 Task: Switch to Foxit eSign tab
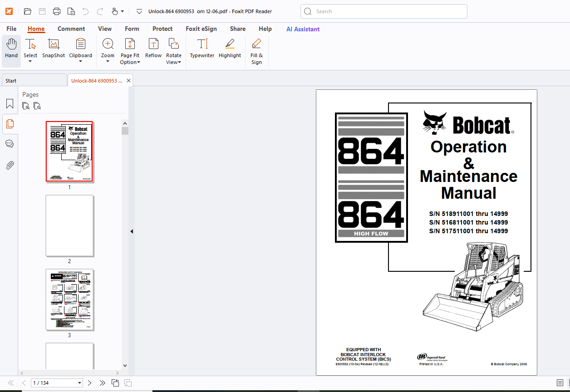click(x=201, y=29)
